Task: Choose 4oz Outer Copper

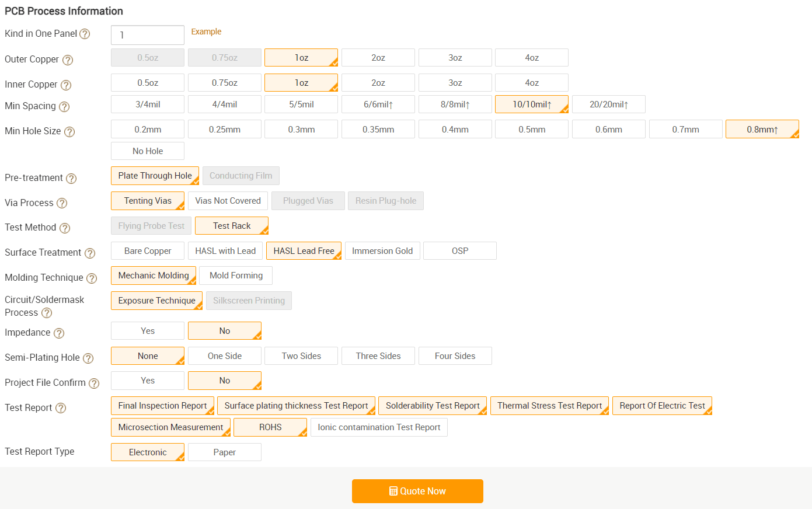Action: coord(532,58)
